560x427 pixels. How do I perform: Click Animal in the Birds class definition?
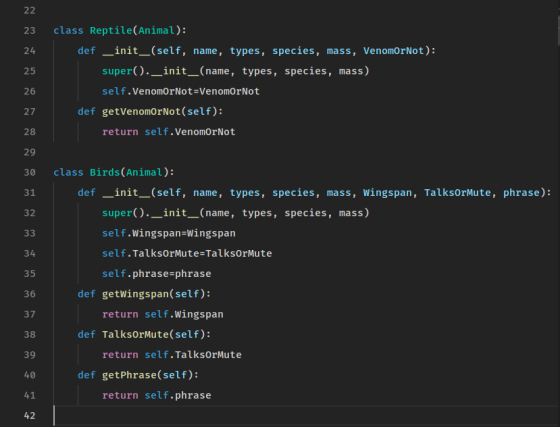pos(144,172)
